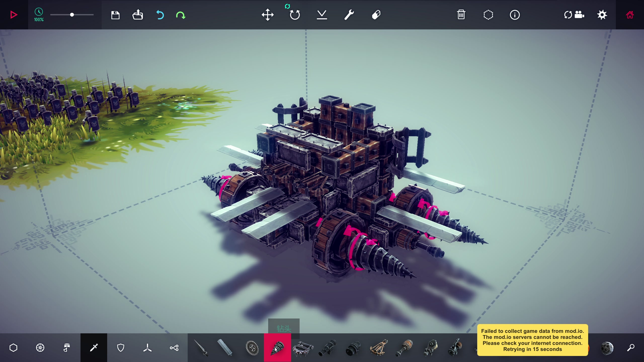Switch to the wheel locomotion category tab
Screen dimensions: 644x362
tap(40, 348)
